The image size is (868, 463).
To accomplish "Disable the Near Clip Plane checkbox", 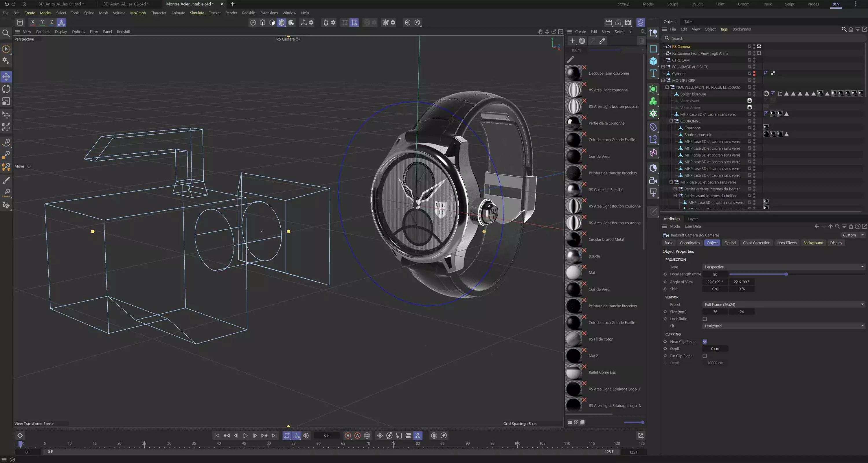I will (705, 341).
